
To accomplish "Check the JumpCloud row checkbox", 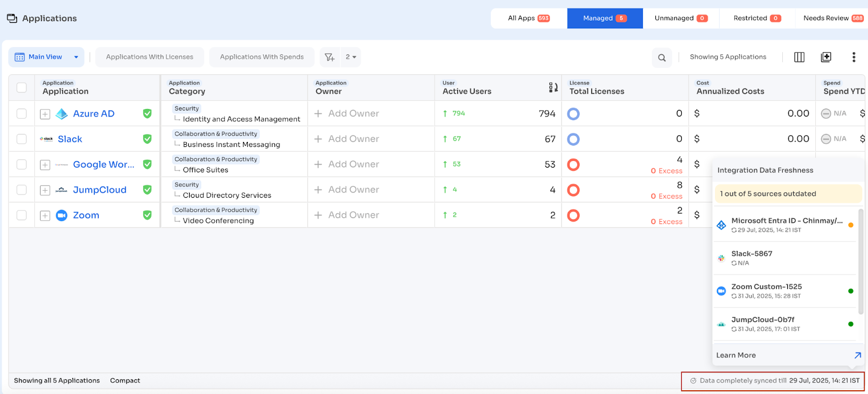I will click(x=22, y=190).
